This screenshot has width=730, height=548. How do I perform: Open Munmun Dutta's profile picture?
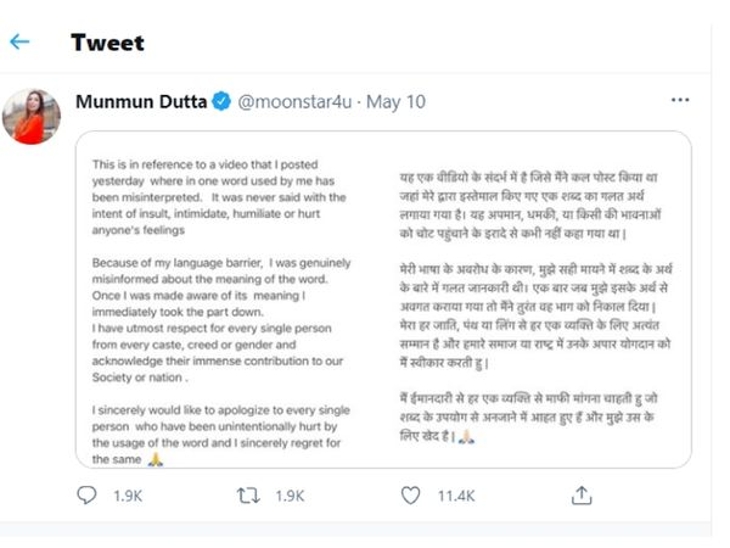point(31,116)
